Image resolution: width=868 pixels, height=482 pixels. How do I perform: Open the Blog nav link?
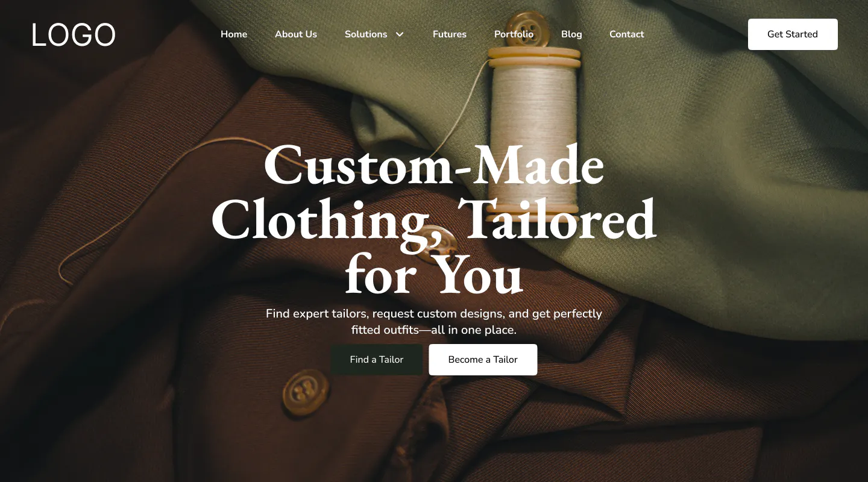click(x=571, y=34)
